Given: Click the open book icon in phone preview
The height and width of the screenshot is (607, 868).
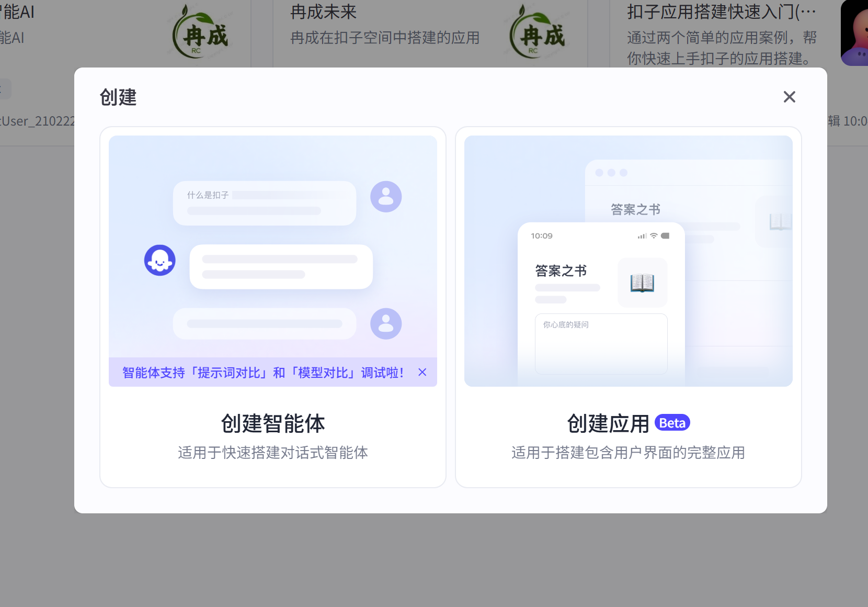Looking at the screenshot, I should pos(642,283).
